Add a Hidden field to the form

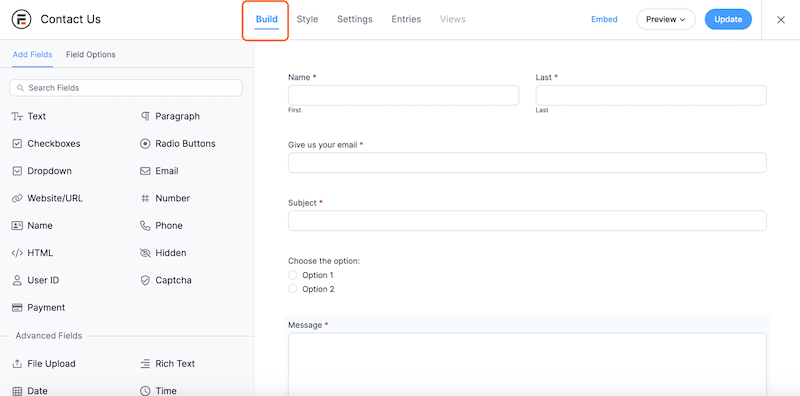click(163, 253)
